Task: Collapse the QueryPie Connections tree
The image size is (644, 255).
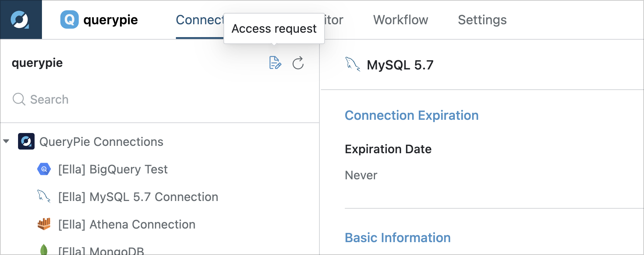Action: [x=6, y=141]
